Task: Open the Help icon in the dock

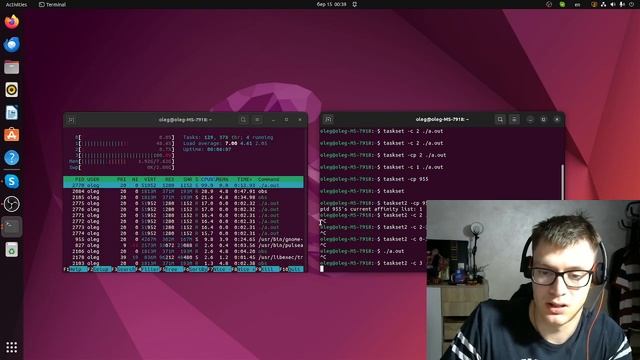Action: pyautogui.click(x=11, y=158)
